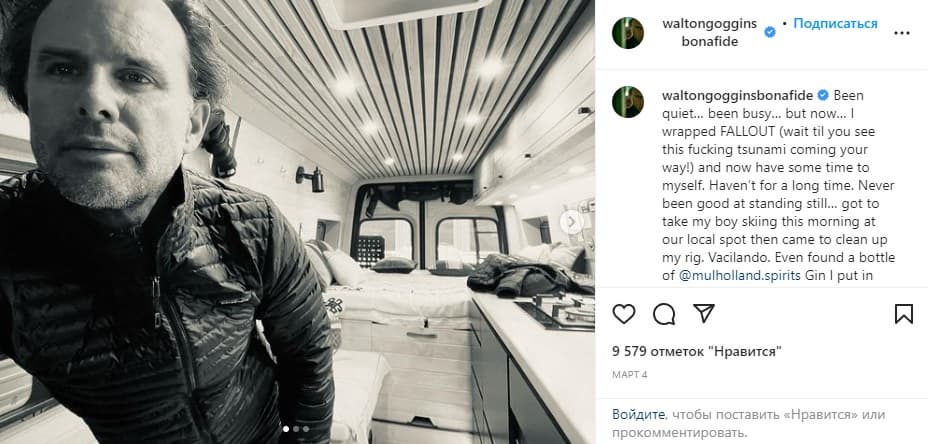Open profile avatar beside the caption

[628, 102]
